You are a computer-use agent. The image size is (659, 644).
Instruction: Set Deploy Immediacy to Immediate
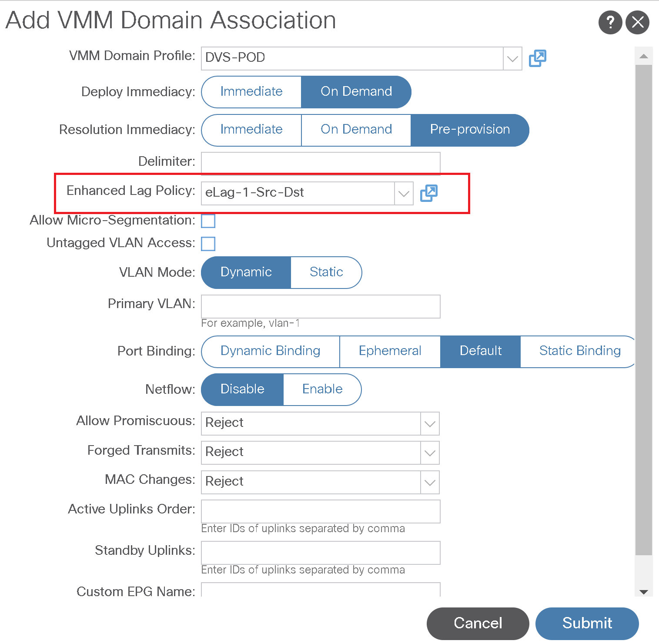pos(251,92)
